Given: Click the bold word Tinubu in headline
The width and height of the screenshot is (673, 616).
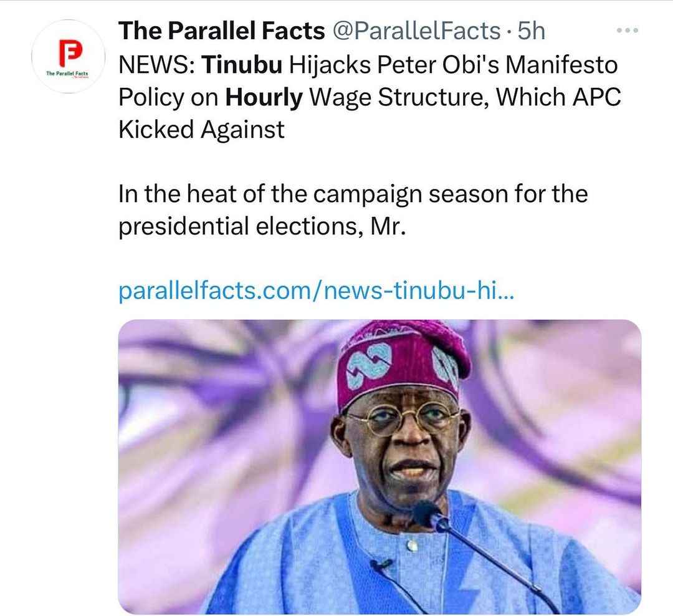Looking at the screenshot, I should pyautogui.click(x=242, y=65).
